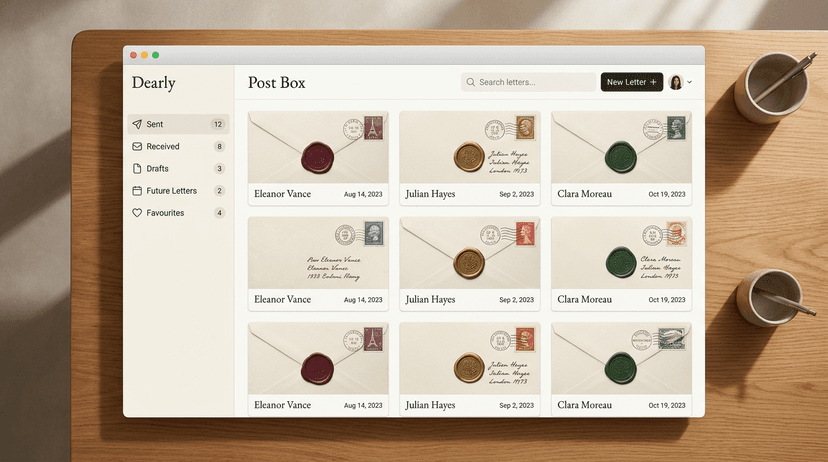Click the Sent count badge 12

218,124
